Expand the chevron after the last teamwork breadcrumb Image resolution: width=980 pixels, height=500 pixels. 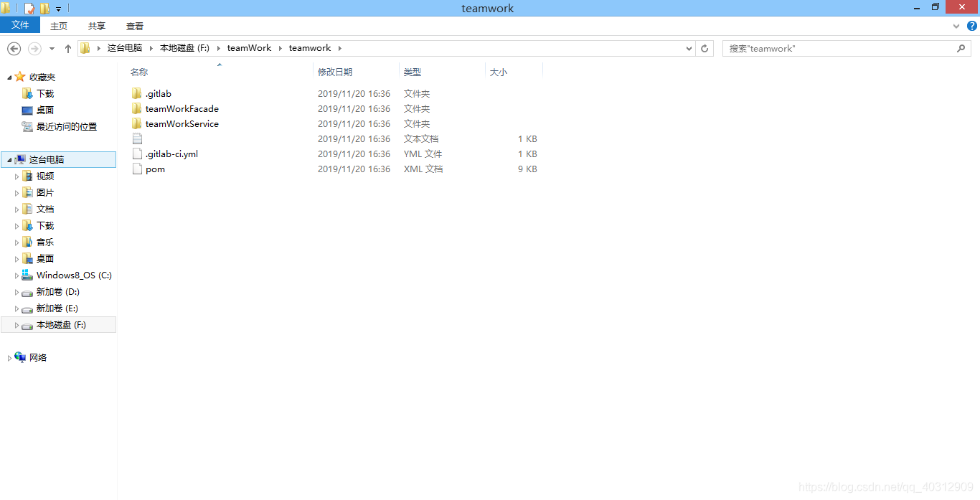click(340, 48)
